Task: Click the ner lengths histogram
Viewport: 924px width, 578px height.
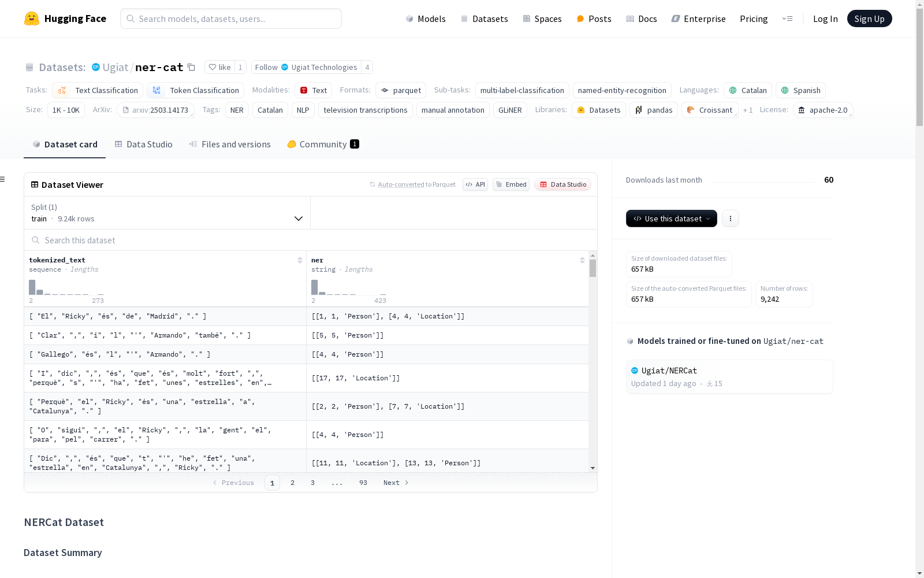Action: click(x=349, y=287)
